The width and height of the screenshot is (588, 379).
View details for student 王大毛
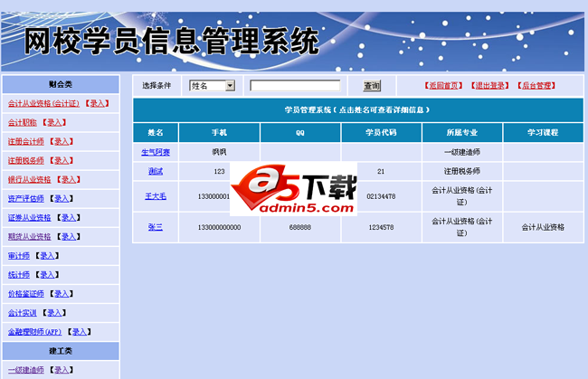(156, 195)
